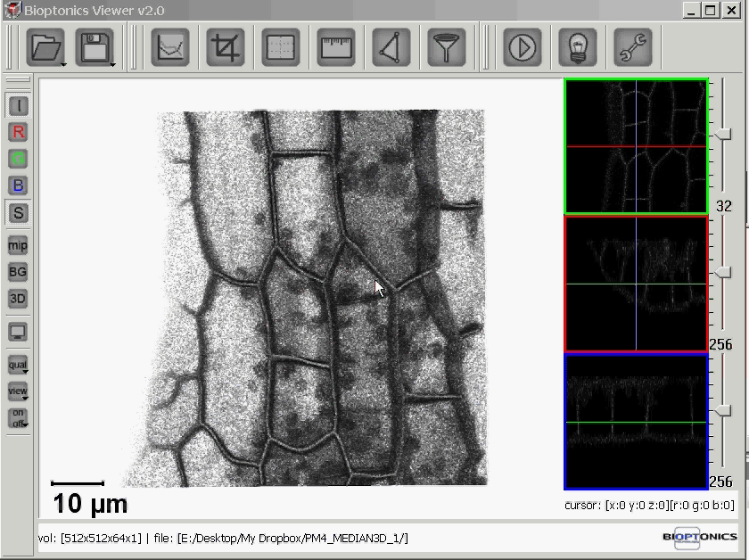Toggle the blue B channel
This screenshot has width=749, height=560.
[x=18, y=185]
